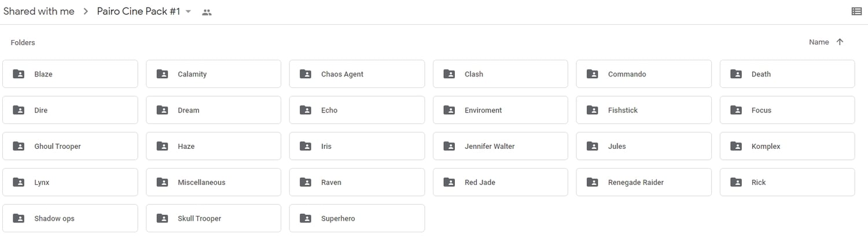Screen dimensions: 868x252
Task: Click the Renegade Raider folder icon
Action: point(593,182)
